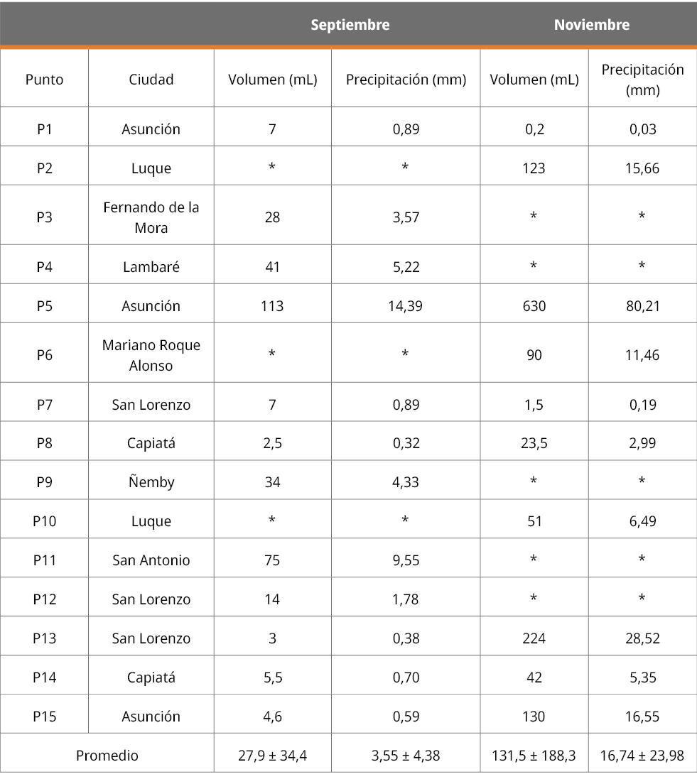Select the Ciudad column header cell

point(151,80)
